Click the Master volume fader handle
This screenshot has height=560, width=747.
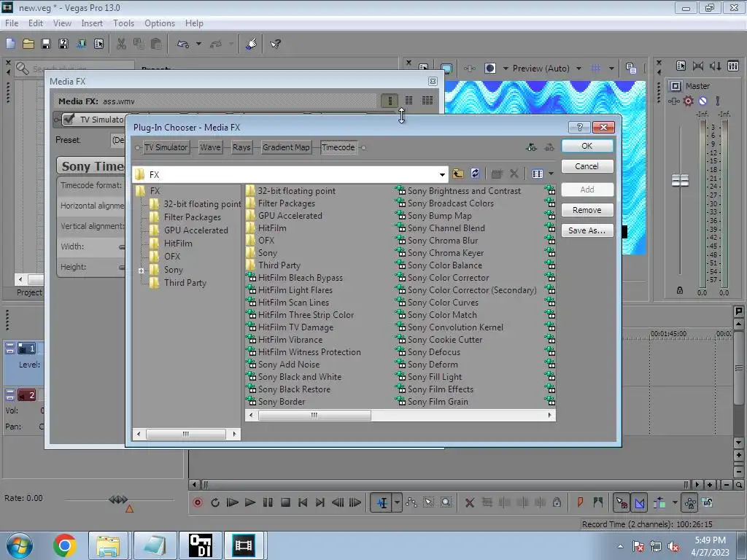(680, 181)
